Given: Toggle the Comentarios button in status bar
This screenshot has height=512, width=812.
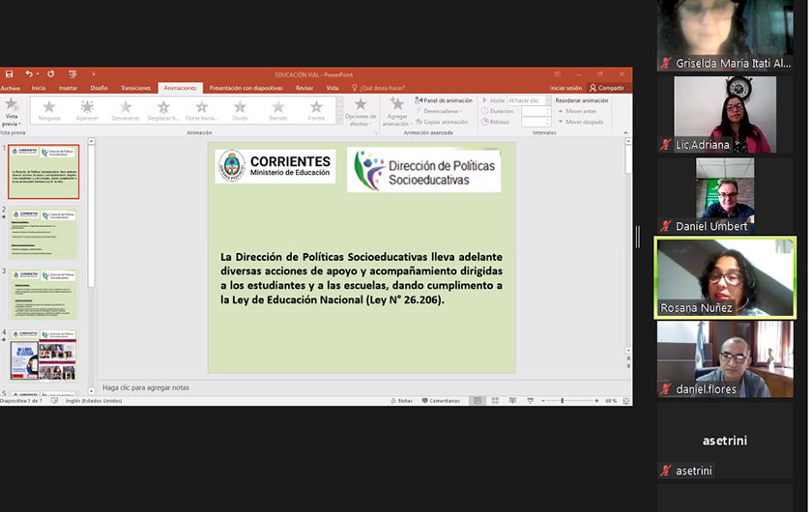Looking at the screenshot, I should pos(441,401).
